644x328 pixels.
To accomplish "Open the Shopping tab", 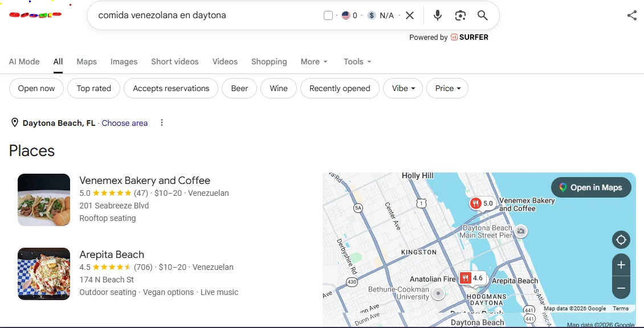I will coord(269,61).
